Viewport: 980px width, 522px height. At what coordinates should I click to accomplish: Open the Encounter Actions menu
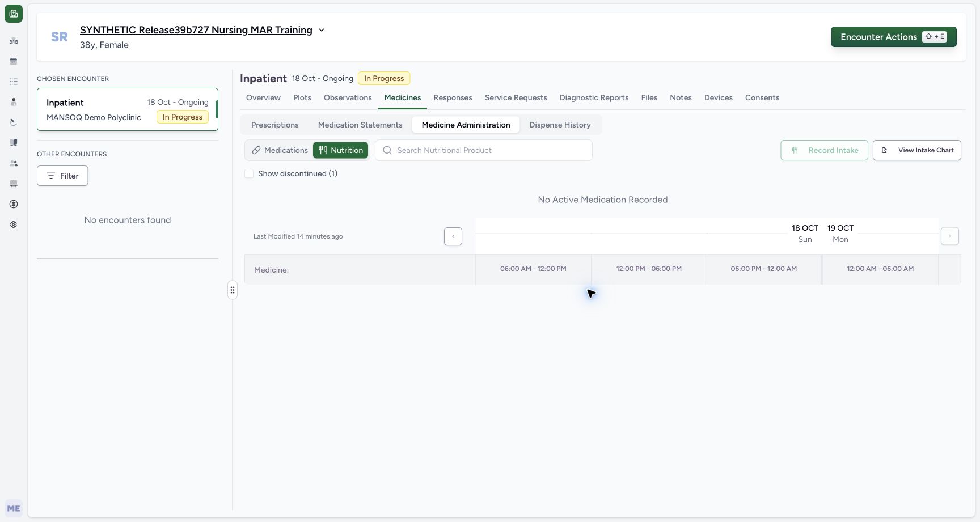point(894,37)
